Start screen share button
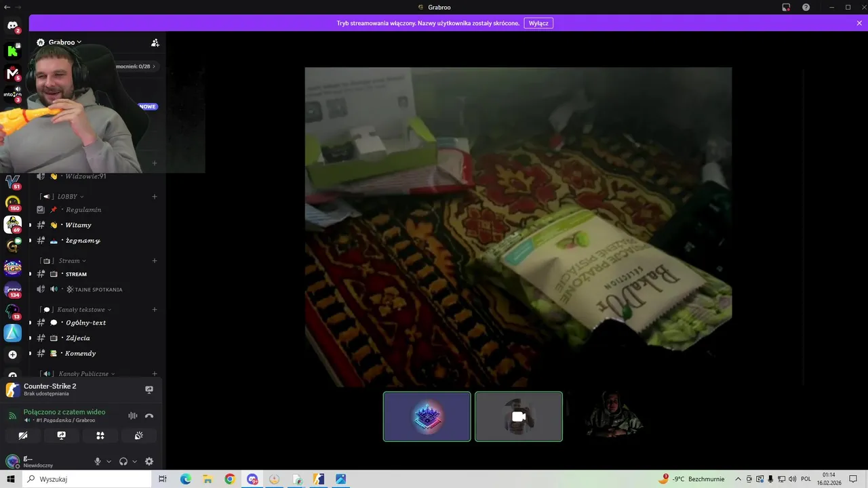 (62, 436)
